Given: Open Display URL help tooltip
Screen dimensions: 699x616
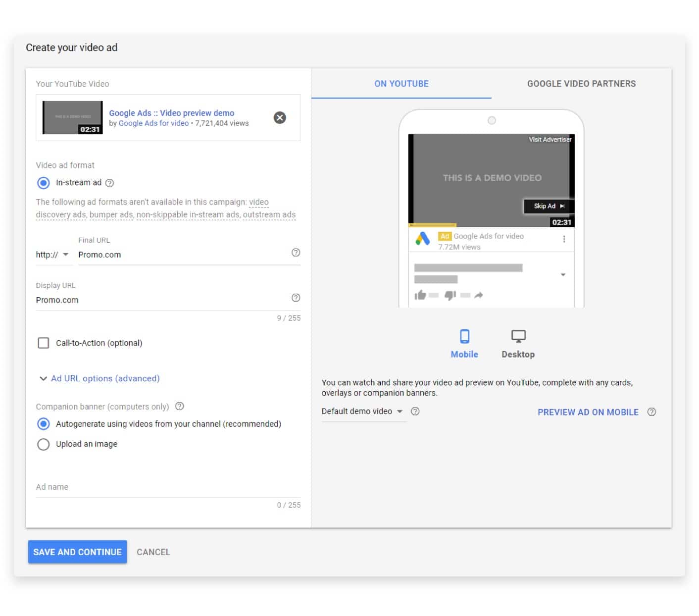Looking at the screenshot, I should [x=296, y=298].
